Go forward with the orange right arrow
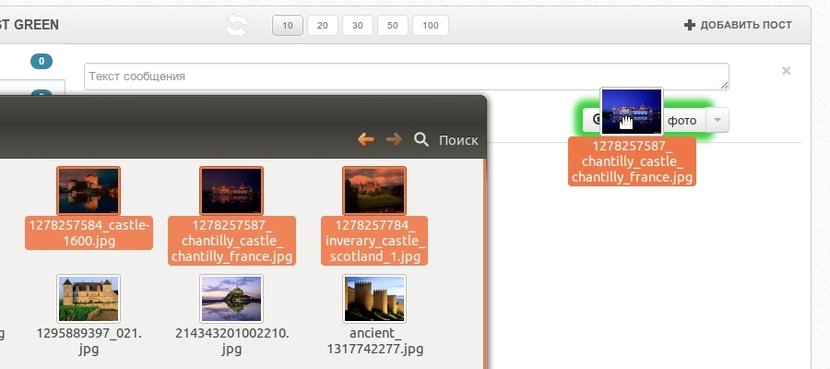Screen dimensions: 830x369 (393, 139)
